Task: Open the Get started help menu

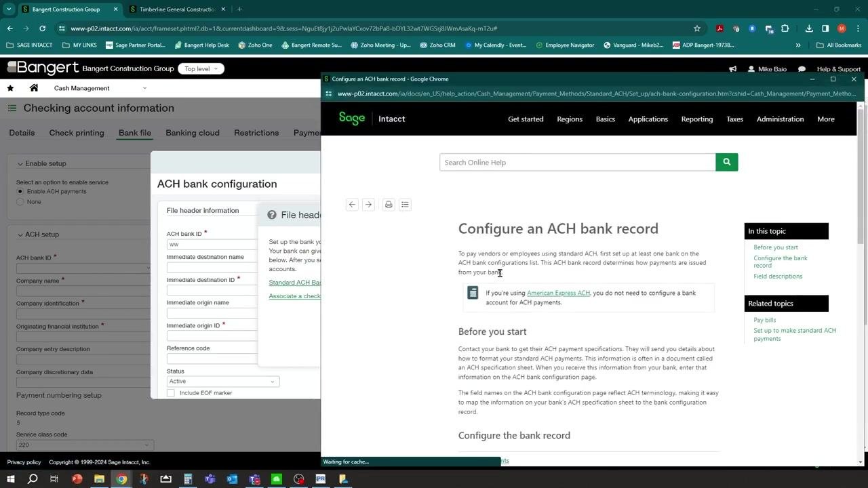Action: pyautogui.click(x=526, y=119)
